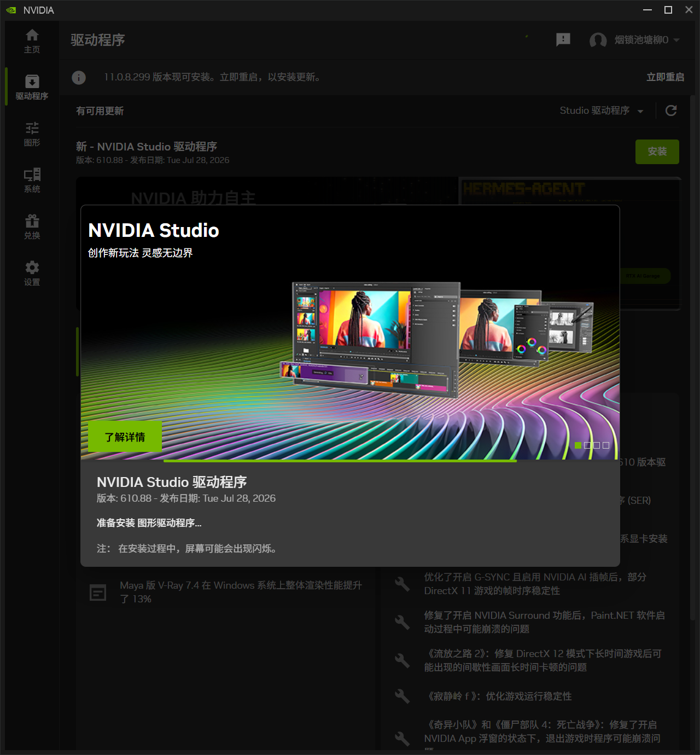The height and width of the screenshot is (755, 700).
Task: Click the Paint.NET crash fix description
Action: (545, 622)
